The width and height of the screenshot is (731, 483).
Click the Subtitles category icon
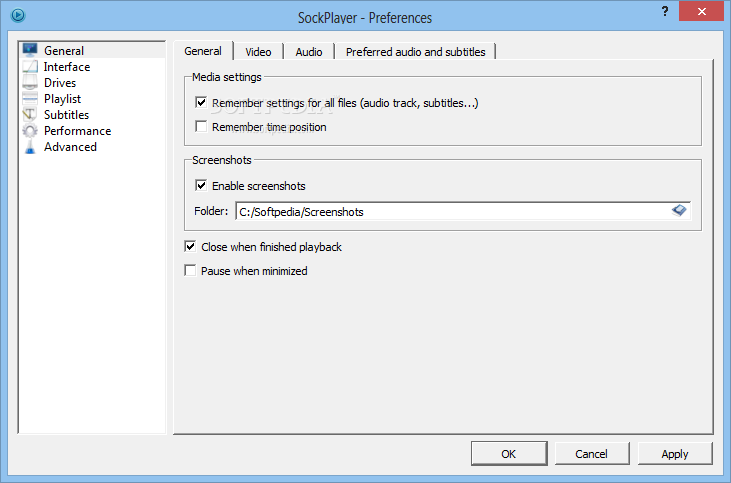[30, 114]
